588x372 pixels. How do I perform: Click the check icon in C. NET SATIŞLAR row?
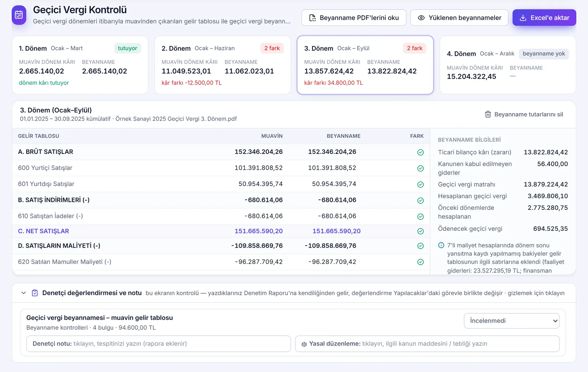(420, 231)
